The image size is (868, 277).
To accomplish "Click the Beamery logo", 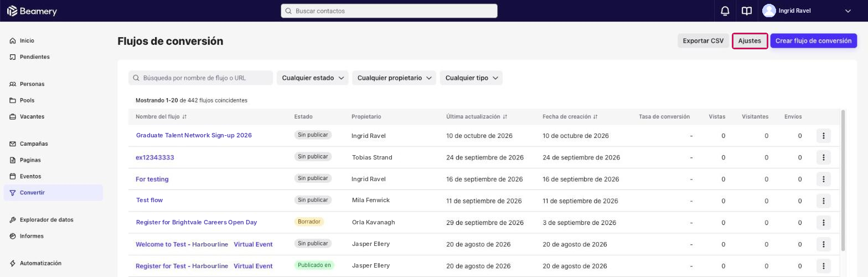I will click(32, 11).
